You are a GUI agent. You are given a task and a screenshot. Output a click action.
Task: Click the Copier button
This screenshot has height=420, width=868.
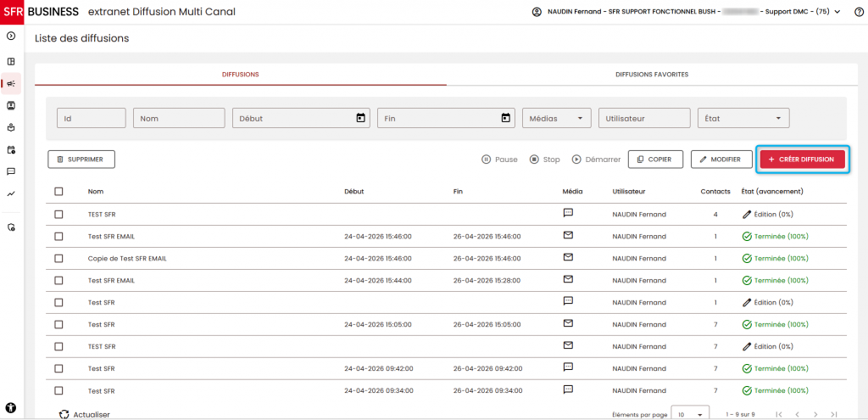tap(655, 159)
